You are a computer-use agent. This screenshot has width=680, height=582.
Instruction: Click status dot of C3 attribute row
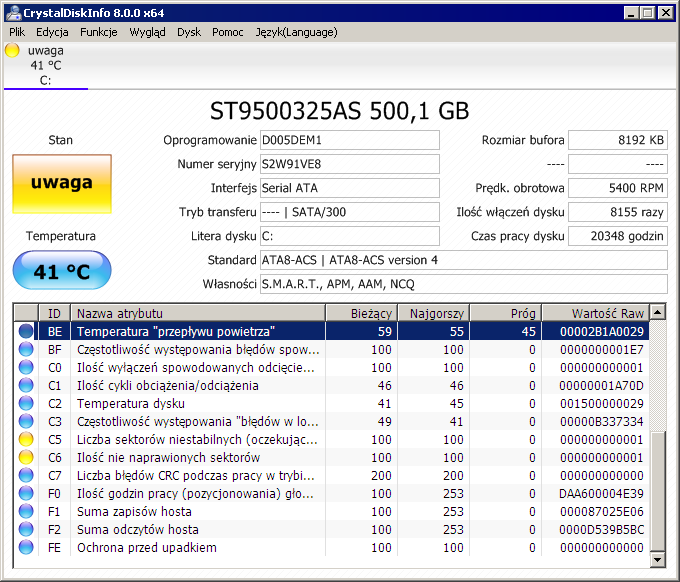pyautogui.click(x=26, y=422)
